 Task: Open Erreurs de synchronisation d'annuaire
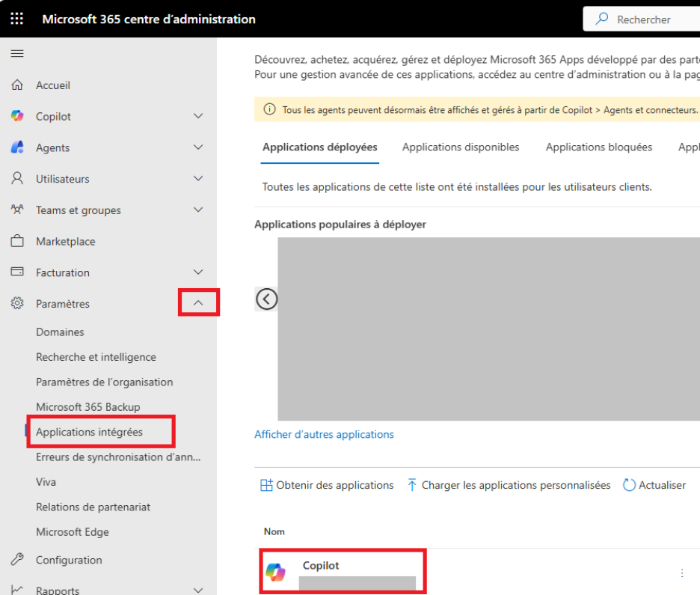click(x=118, y=457)
